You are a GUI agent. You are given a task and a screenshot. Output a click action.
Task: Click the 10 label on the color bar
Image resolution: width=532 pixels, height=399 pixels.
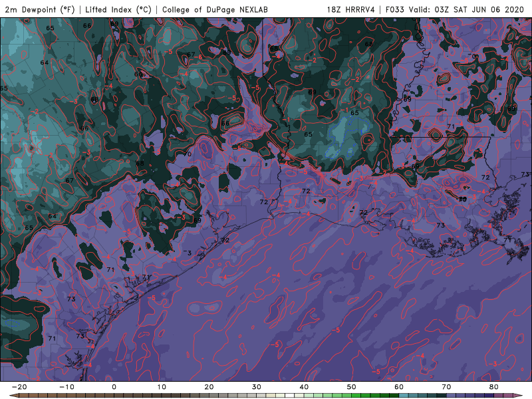162,387
